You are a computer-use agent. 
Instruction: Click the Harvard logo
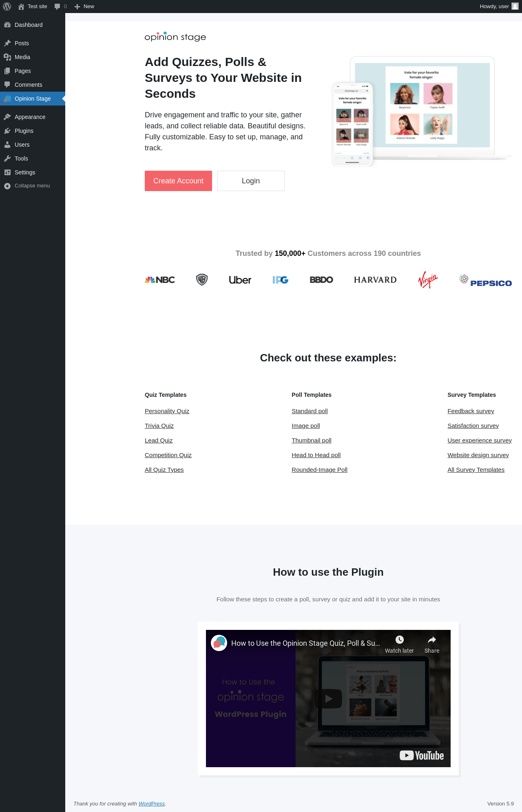375,280
